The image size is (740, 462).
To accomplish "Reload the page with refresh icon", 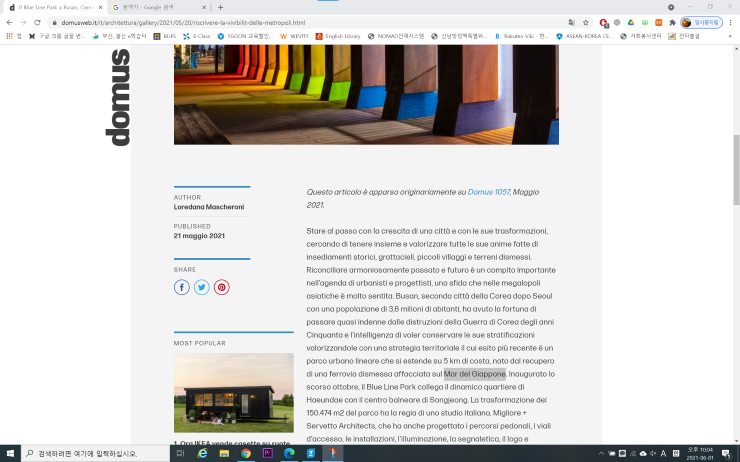I will 37,21.
